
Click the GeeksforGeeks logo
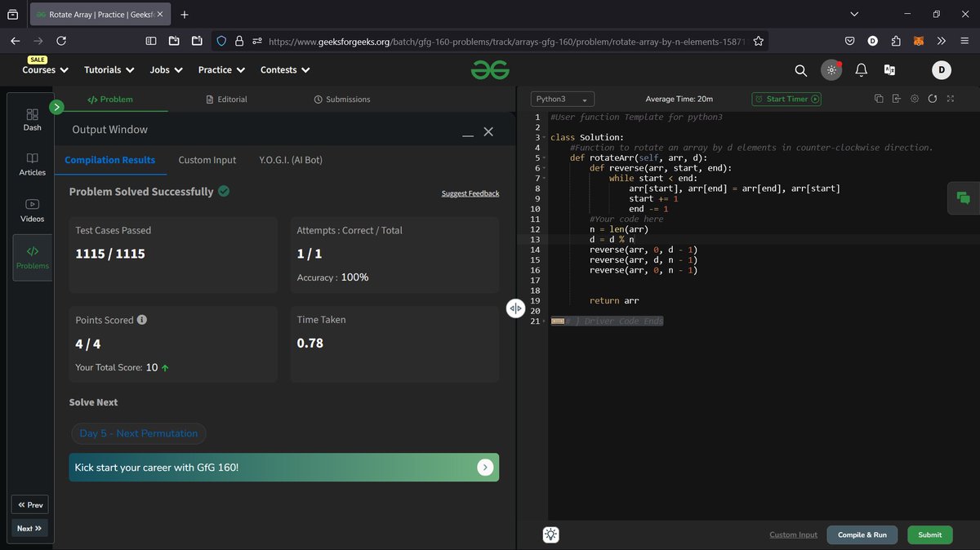(489, 70)
